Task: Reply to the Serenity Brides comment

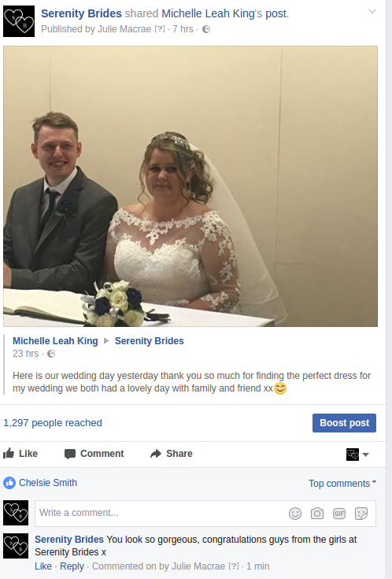Action: (72, 566)
